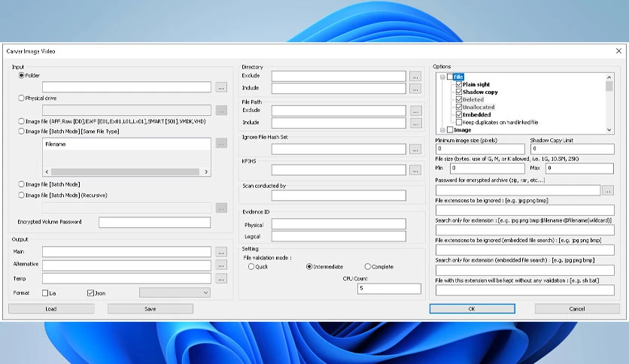Image resolution: width=629 pixels, height=364 pixels.
Task: Select Image file [Batch Mode] (Recursive) option
Action: pyautogui.click(x=21, y=196)
